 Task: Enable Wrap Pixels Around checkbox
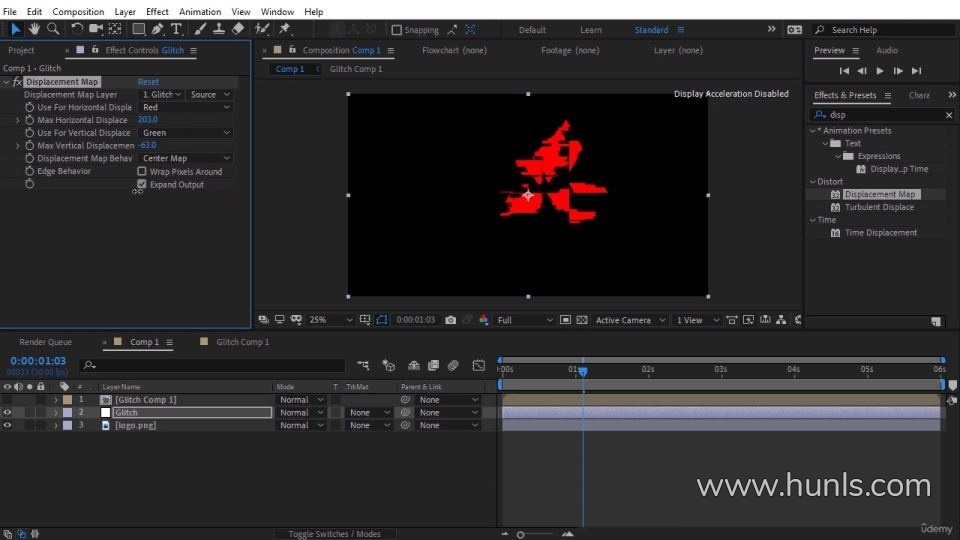coord(142,172)
